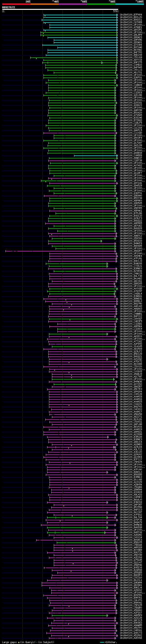
Task: Click the red 20% identity legend segment
Action: point(16,4)
